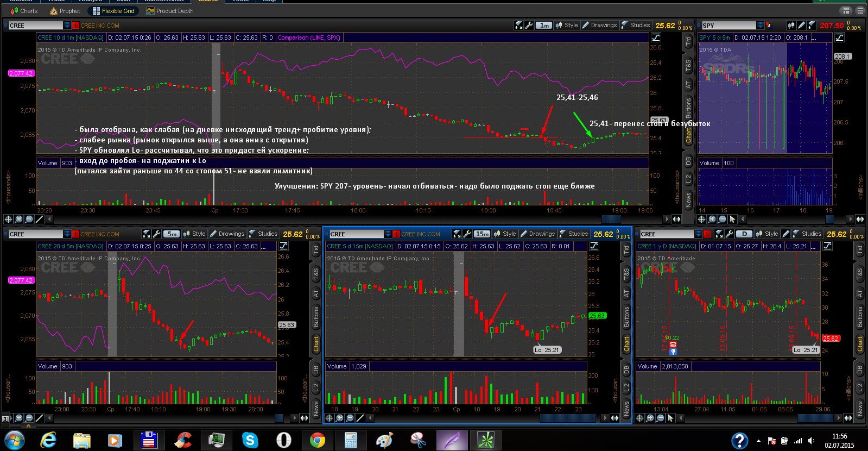Toggle horizontal expand arrows under the 15m chart
The image size is (868, 451).
coord(614,418)
